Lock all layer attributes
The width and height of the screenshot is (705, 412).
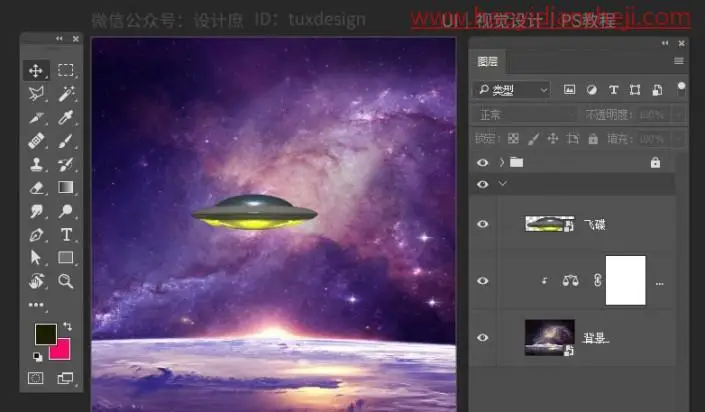pos(593,139)
